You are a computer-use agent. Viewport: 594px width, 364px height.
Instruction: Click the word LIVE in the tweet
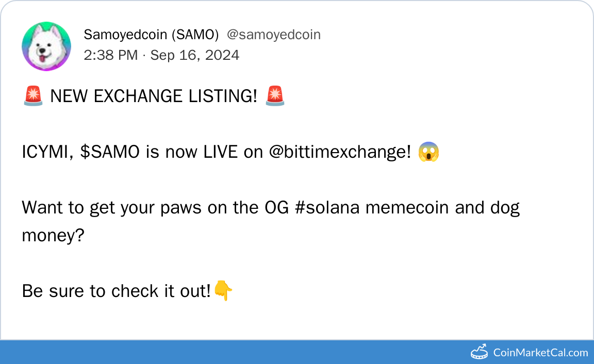(x=221, y=152)
